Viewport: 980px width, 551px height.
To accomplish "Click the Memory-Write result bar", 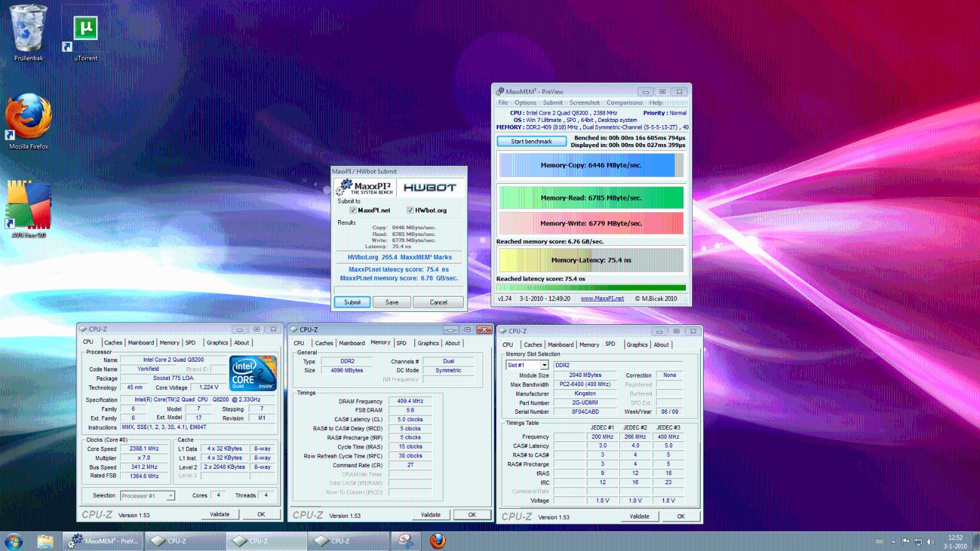I will [x=591, y=223].
